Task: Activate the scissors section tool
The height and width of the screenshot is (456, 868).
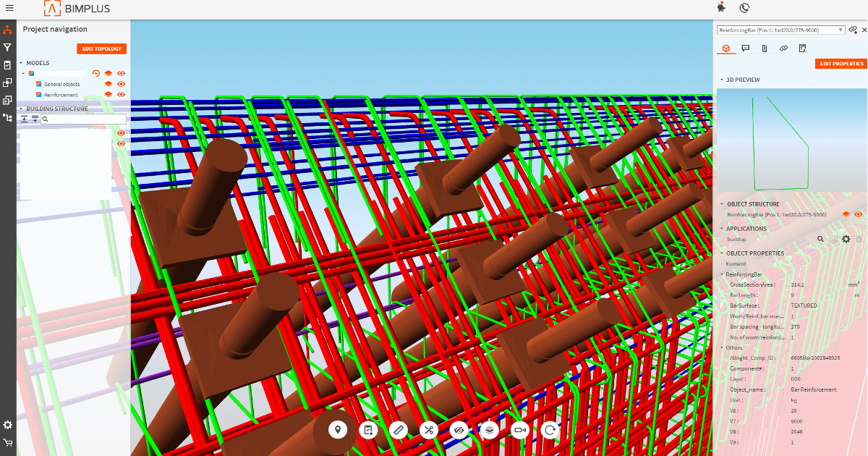Action: click(429, 430)
